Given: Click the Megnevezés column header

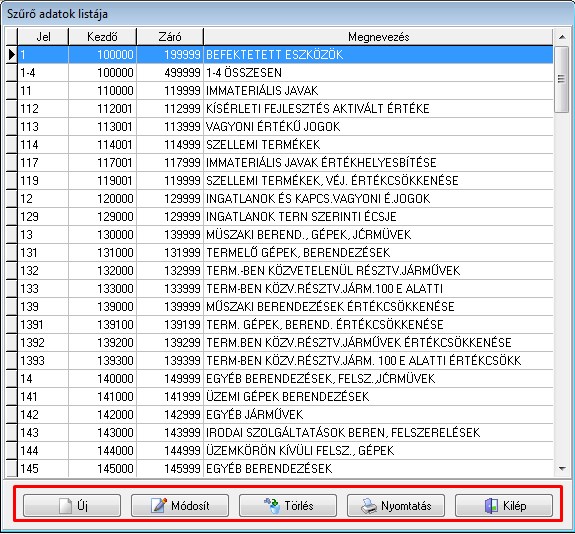Looking at the screenshot, I should coord(378,37).
